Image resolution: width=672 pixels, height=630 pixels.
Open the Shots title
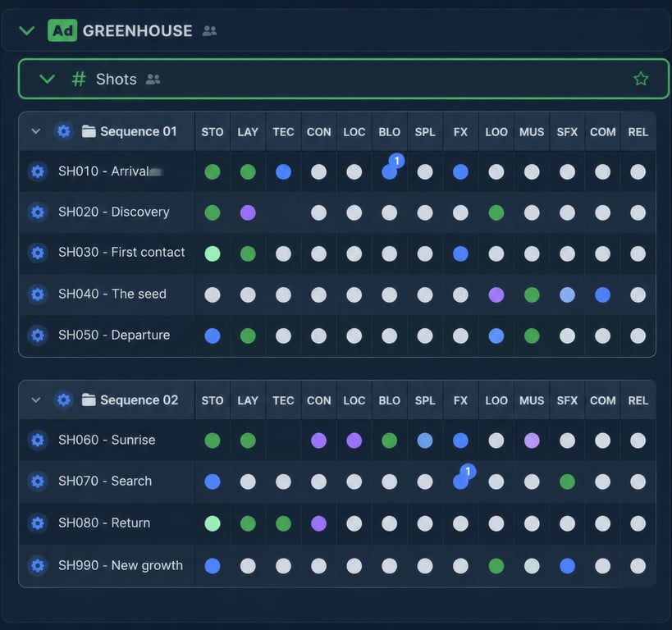(117, 80)
